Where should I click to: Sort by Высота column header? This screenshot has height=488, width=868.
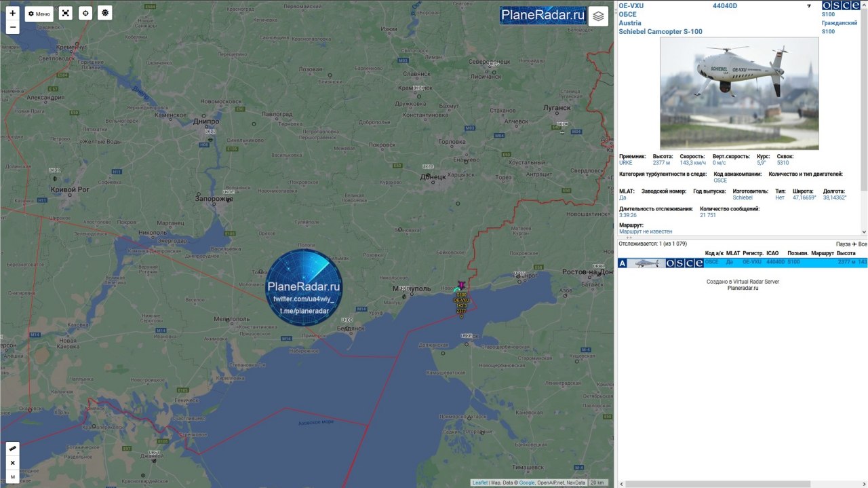tap(846, 253)
